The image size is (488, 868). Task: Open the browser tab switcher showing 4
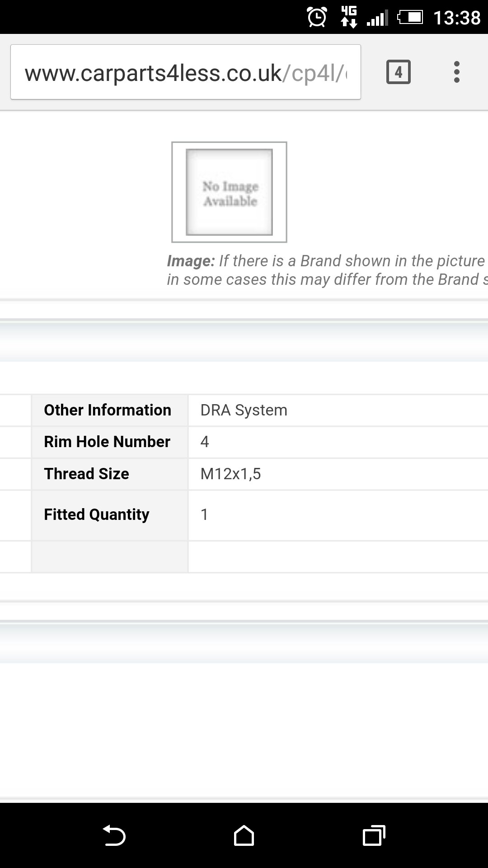tap(398, 72)
